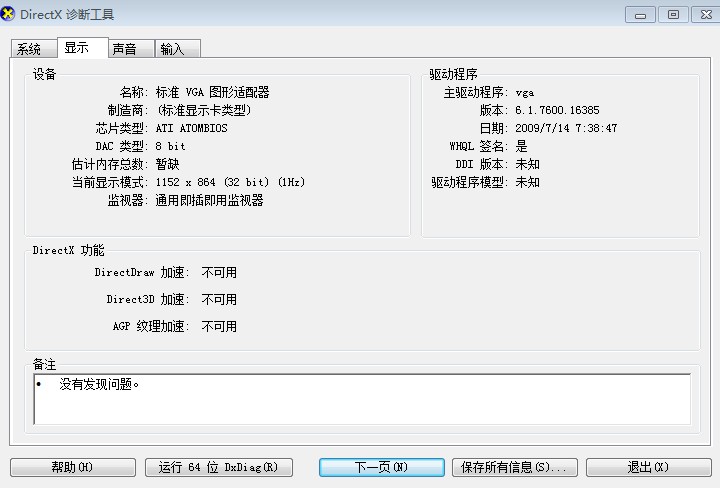Save all info via 保存所有信息(S)...
Screen dimensions: 720x488
pos(515,467)
